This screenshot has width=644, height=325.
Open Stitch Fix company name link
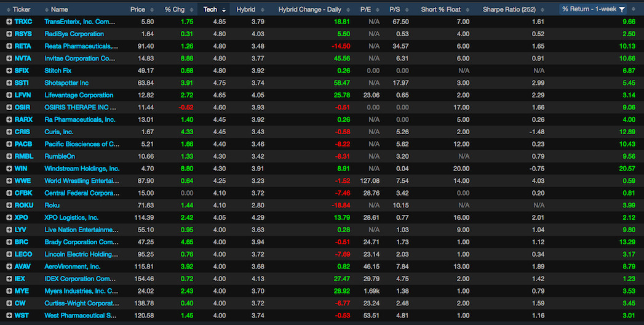point(58,71)
